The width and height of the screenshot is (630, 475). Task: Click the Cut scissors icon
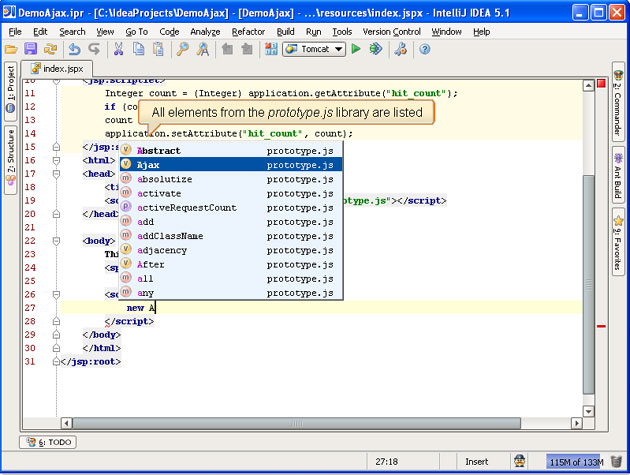(118, 49)
